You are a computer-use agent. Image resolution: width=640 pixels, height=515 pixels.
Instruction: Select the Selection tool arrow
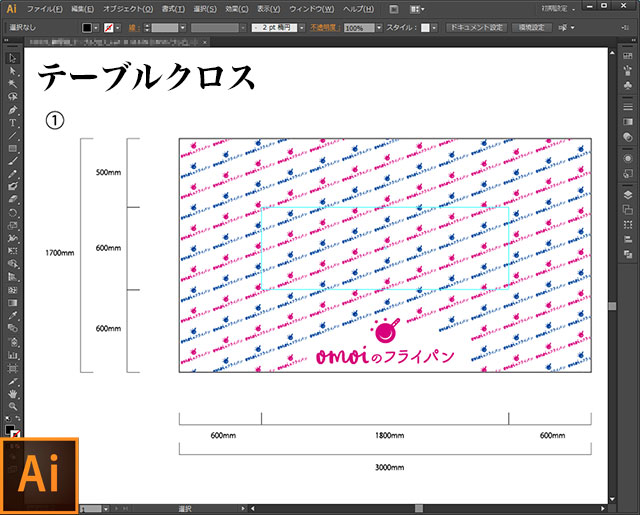coord(13,59)
